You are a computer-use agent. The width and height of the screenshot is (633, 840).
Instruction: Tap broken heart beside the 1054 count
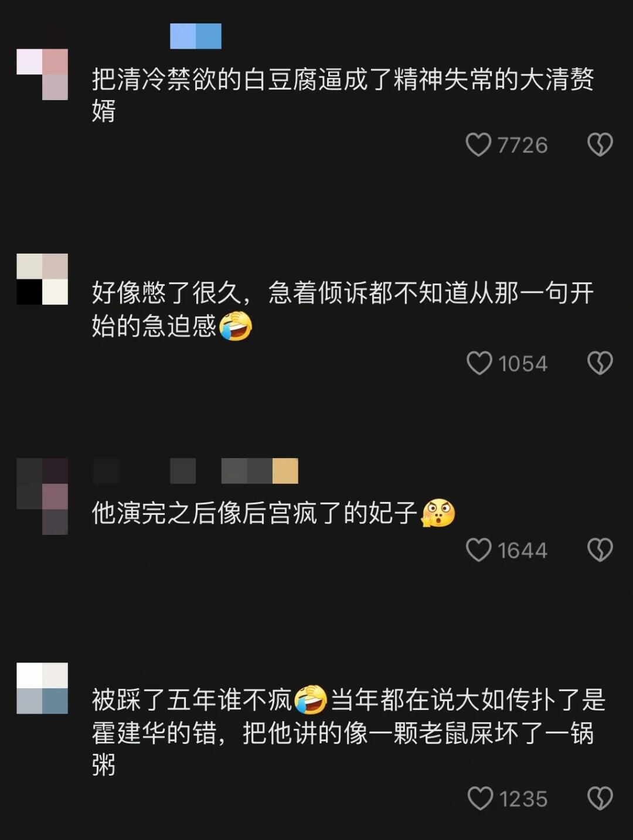click(x=600, y=363)
